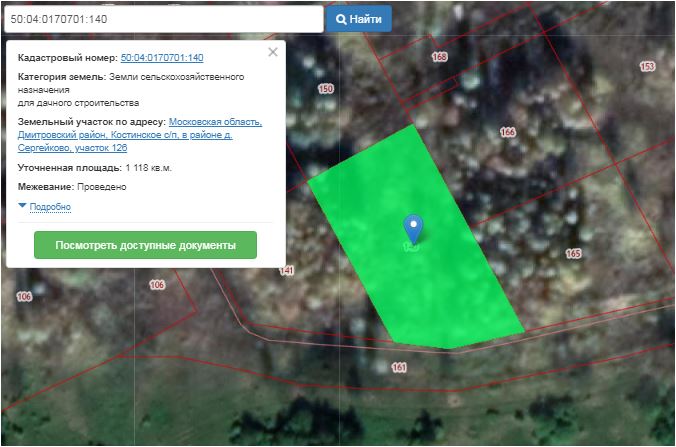This screenshot has width=676, height=447.
Task: Open Посмотреть доступные документы
Action: click(145, 245)
